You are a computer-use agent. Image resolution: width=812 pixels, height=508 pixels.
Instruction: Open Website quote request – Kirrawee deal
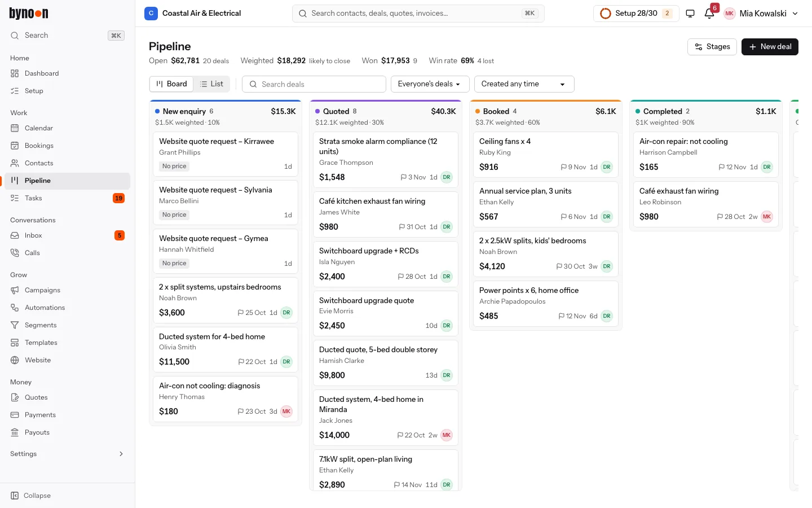point(226,154)
